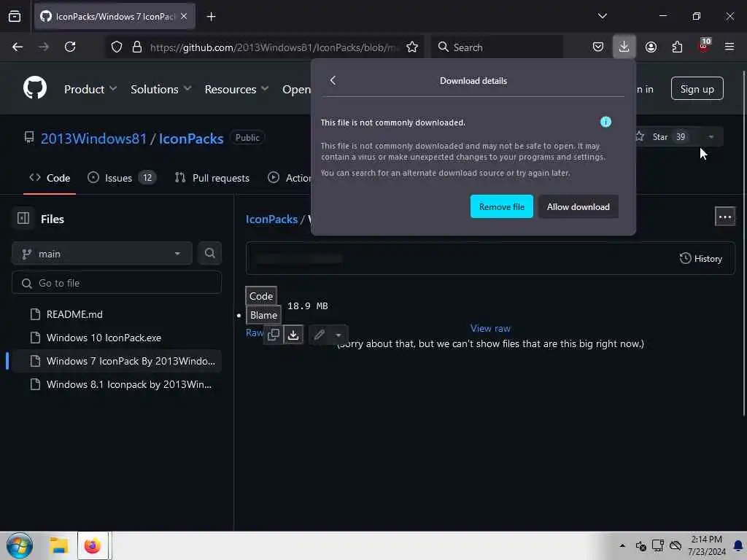Open the Firefox account icon

pyautogui.click(x=651, y=47)
